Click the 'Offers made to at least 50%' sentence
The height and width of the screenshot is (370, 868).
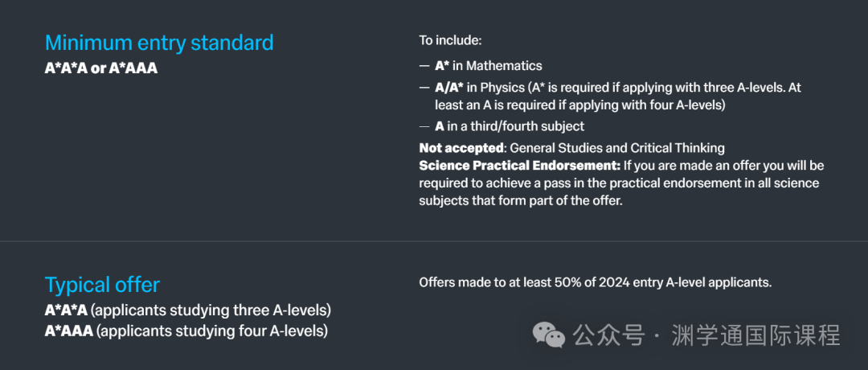coord(596,282)
